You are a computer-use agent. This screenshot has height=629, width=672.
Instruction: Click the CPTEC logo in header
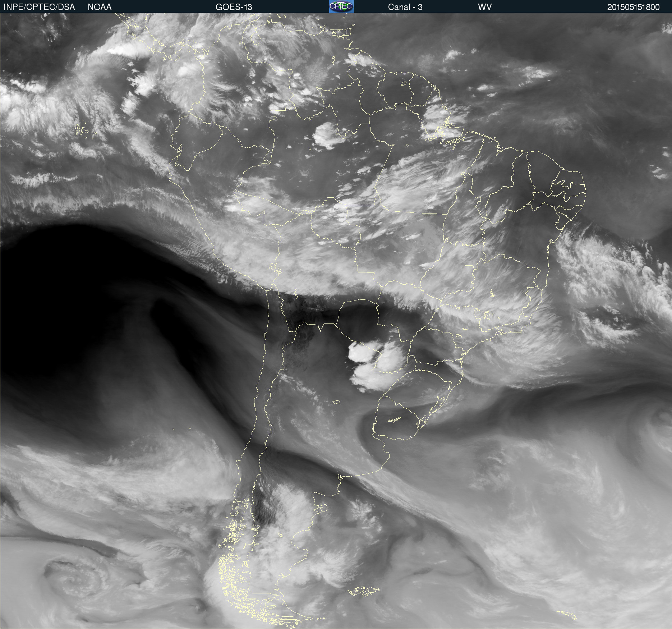click(x=341, y=6)
